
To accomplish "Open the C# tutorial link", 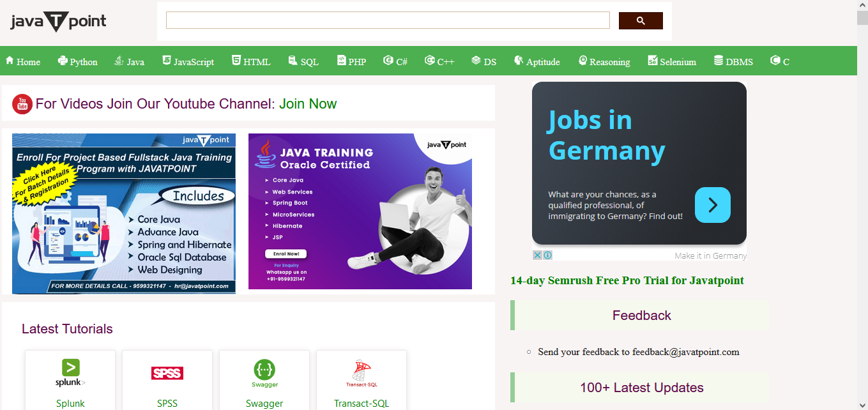I will coord(402,62).
